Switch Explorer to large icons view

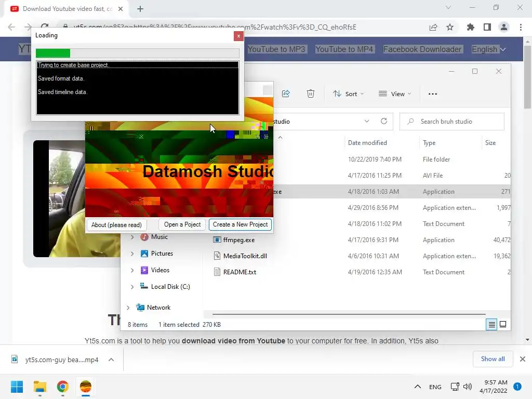pyautogui.click(x=503, y=324)
